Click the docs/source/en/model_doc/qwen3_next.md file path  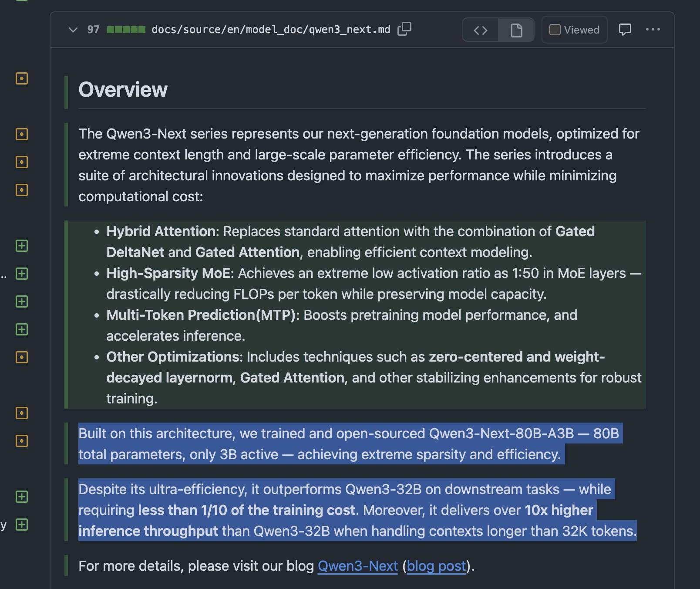tap(270, 30)
